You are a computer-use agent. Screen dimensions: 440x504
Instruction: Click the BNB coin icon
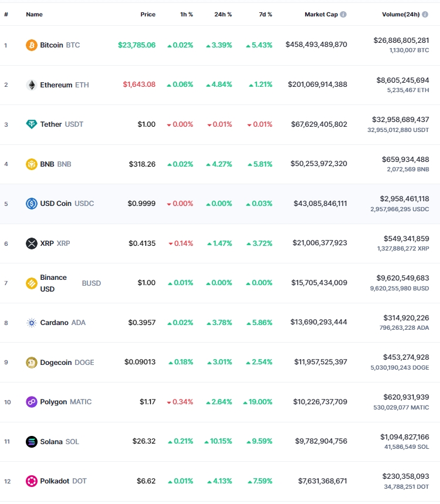[32, 164]
